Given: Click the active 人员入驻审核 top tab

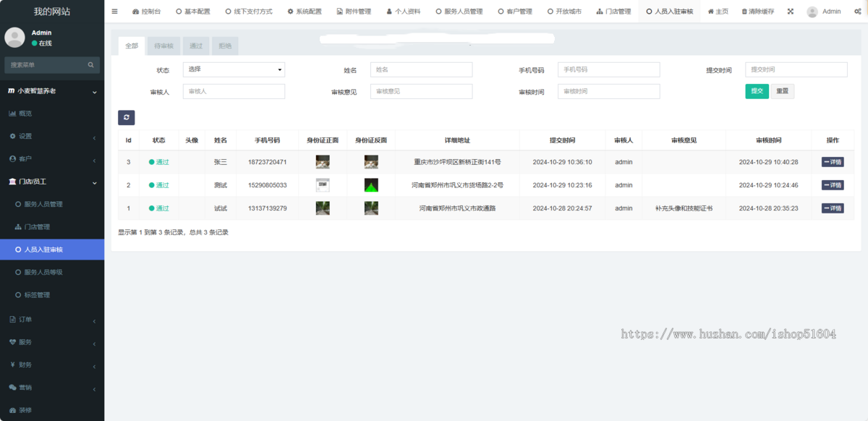Looking at the screenshot, I should coord(670,12).
